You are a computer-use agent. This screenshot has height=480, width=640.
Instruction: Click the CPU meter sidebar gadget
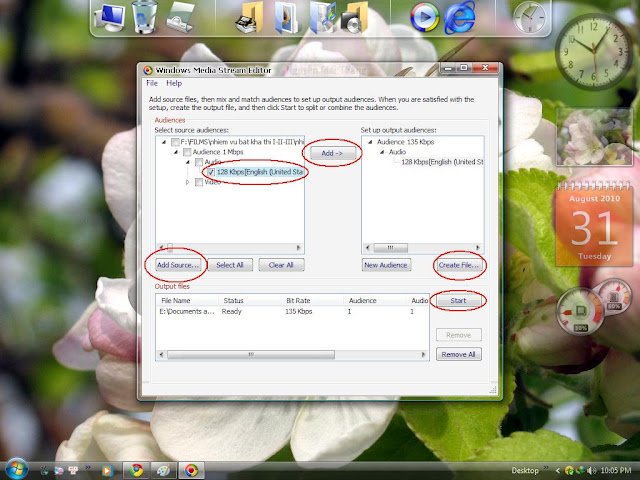580,313
